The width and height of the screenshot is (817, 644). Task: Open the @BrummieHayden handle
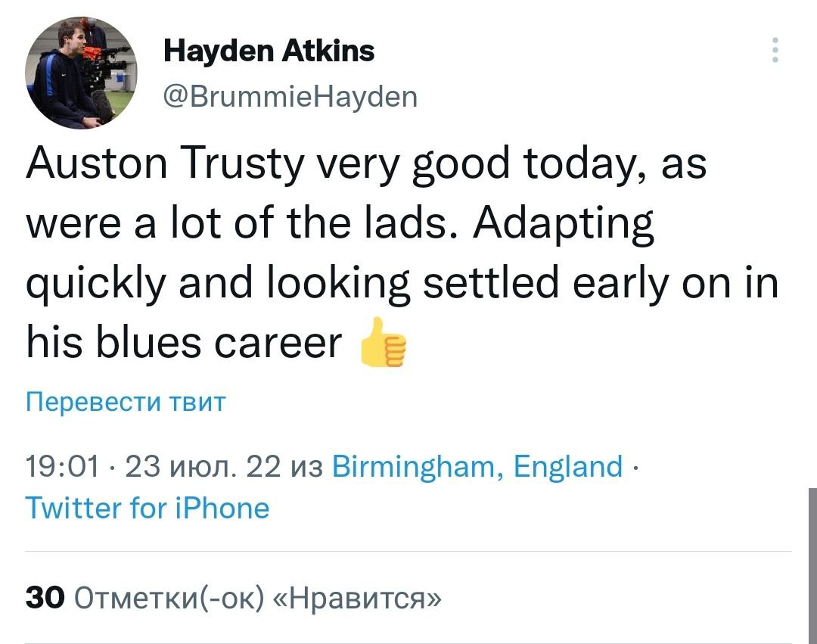pos(290,96)
